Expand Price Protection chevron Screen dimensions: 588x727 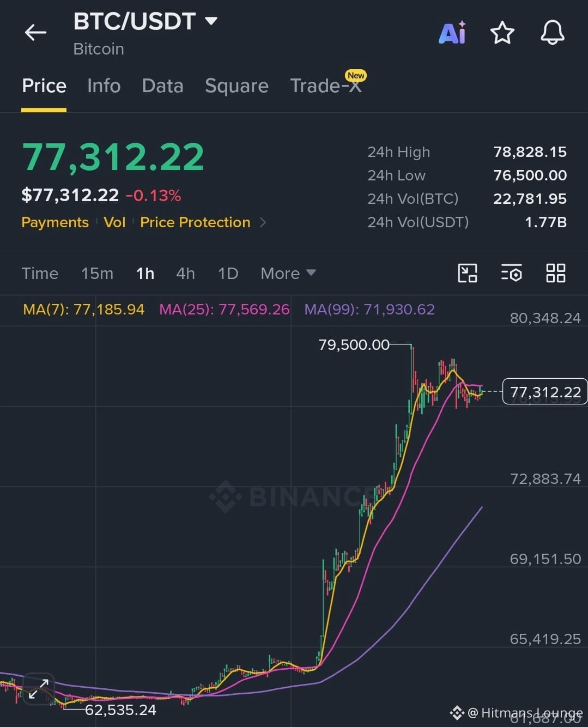coord(263,222)
